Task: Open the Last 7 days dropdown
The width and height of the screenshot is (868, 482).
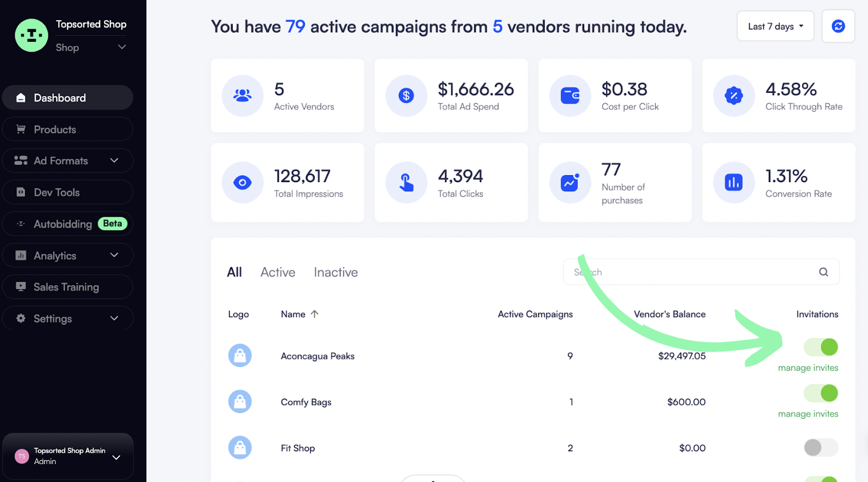Action: (x=775, y=26)
